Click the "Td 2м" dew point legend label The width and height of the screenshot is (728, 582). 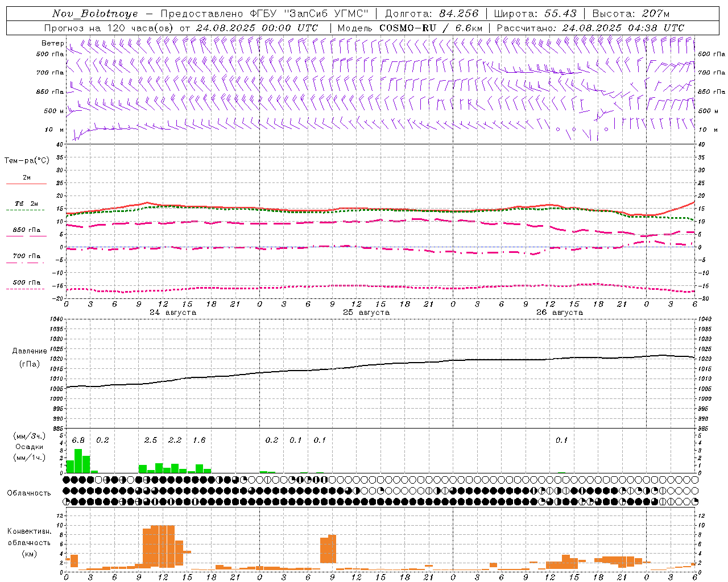pyautogui.click(x=26, y=203)
